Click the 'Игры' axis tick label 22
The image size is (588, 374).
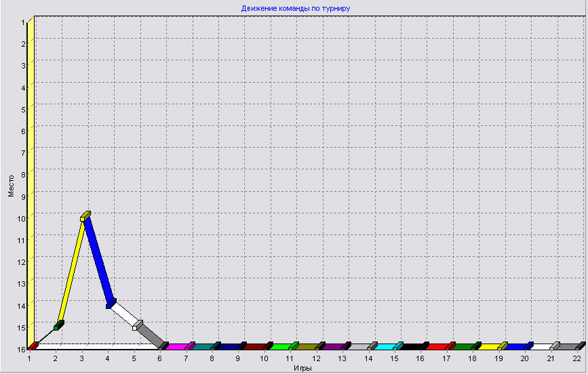[x=576, y=358]
